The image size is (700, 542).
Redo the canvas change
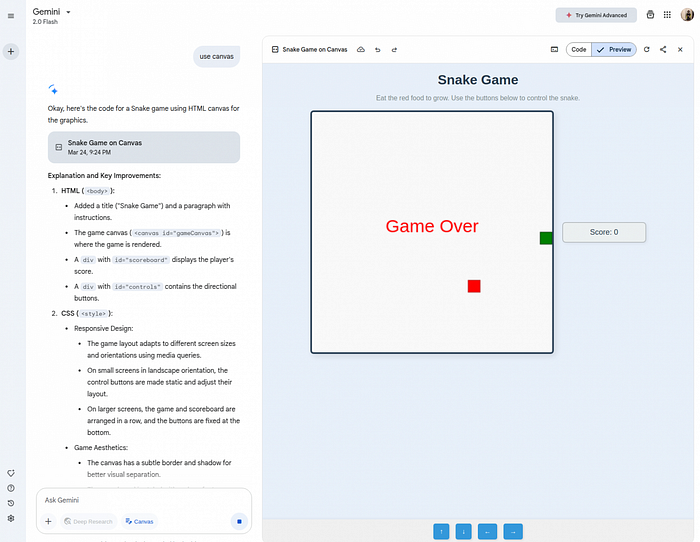tap(394, 50)
